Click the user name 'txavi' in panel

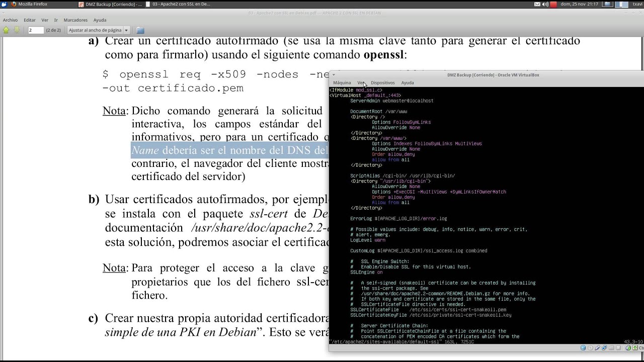(637, 4)
